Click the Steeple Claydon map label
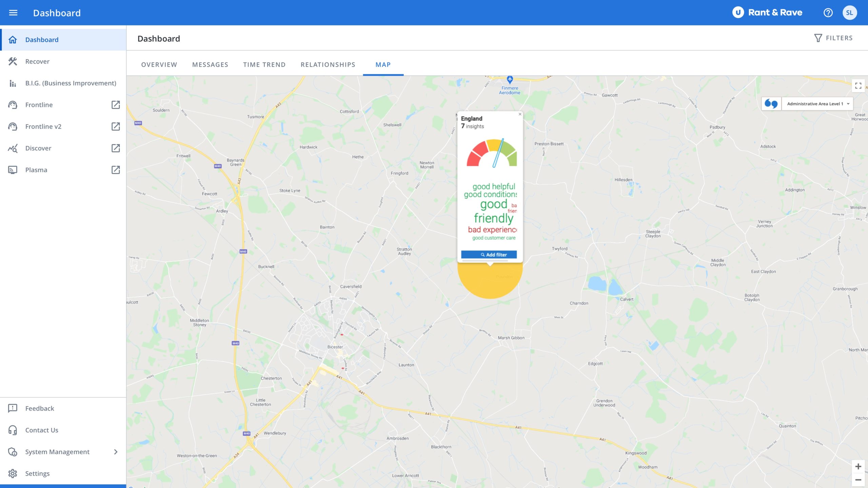This screenshot has height=488, width=868. point(653,234)
